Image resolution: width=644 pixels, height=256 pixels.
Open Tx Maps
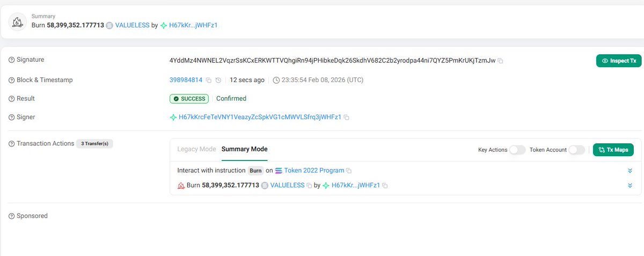613,150
